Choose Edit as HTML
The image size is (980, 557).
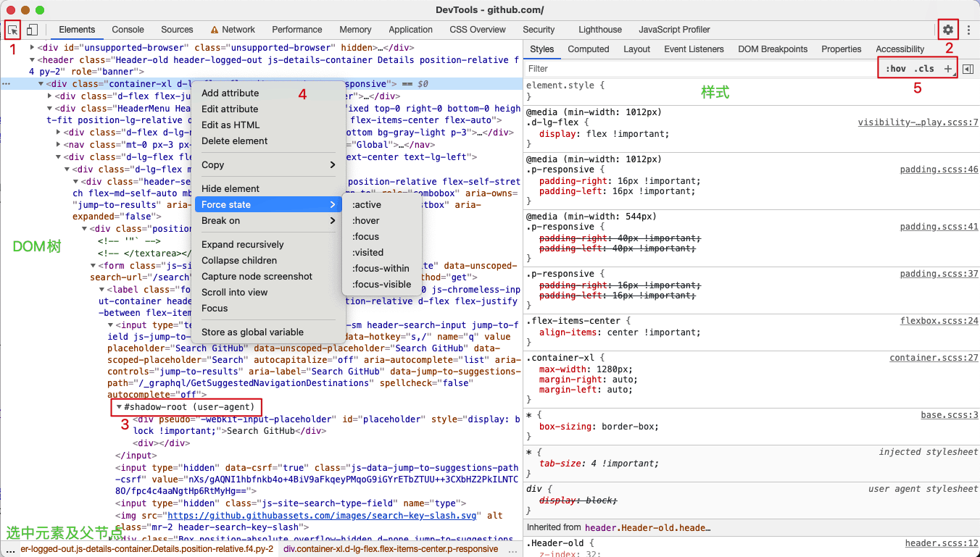coord(268,125)
